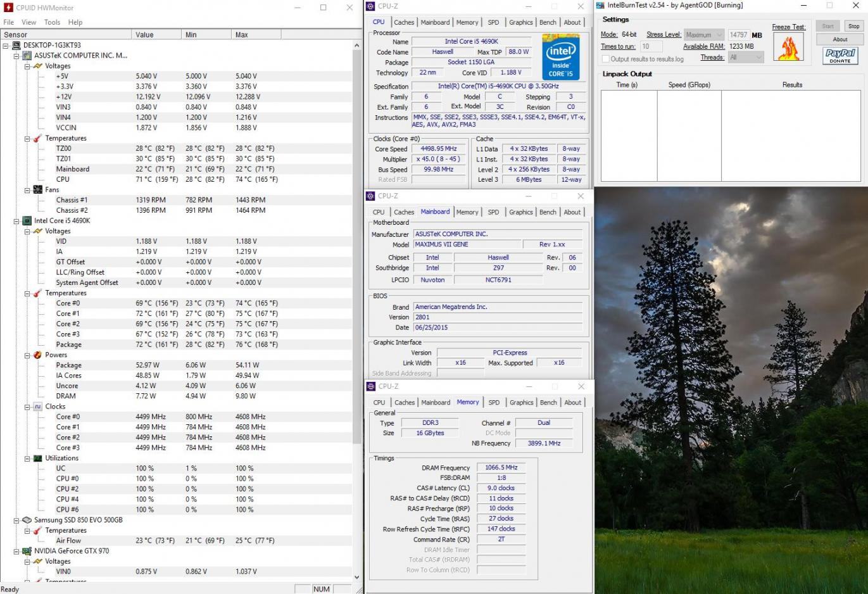868x594 pixels.
Task: Select the VCCIN voltage row
Action: click(176, 128)
